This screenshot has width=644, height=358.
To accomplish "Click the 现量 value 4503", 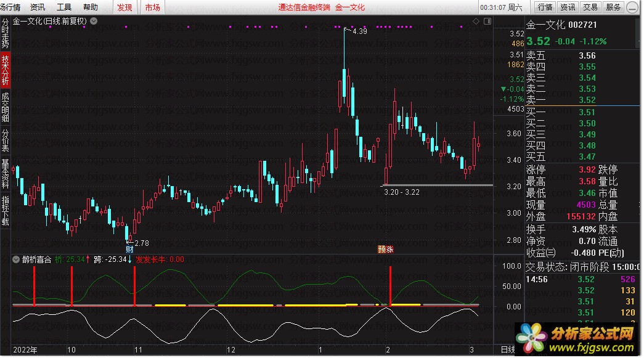I will [586, 205].
